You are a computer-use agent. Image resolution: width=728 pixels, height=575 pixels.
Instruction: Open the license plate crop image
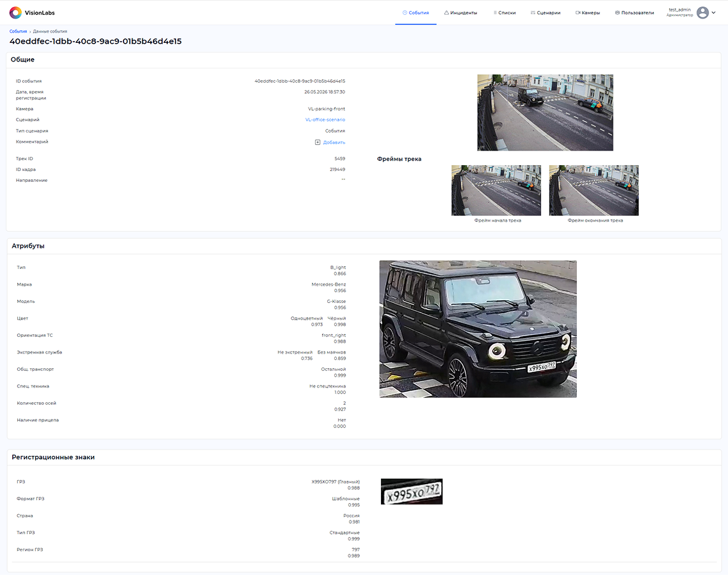tap(411, 491)
